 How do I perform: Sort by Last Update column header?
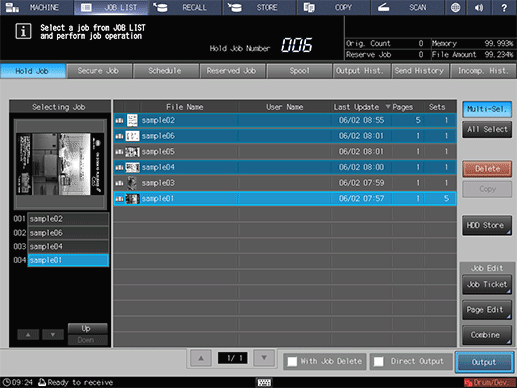(361, 107)
